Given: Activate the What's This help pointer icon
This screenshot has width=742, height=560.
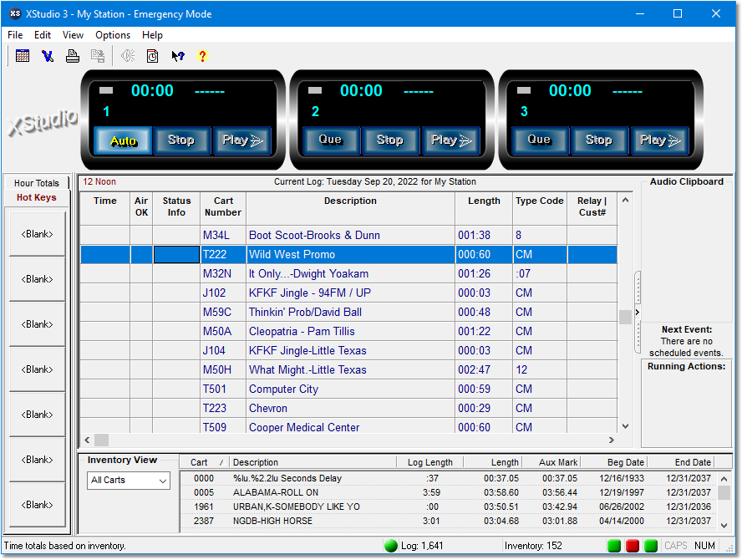Looking at the screenshot, I should tap(178, 56).
